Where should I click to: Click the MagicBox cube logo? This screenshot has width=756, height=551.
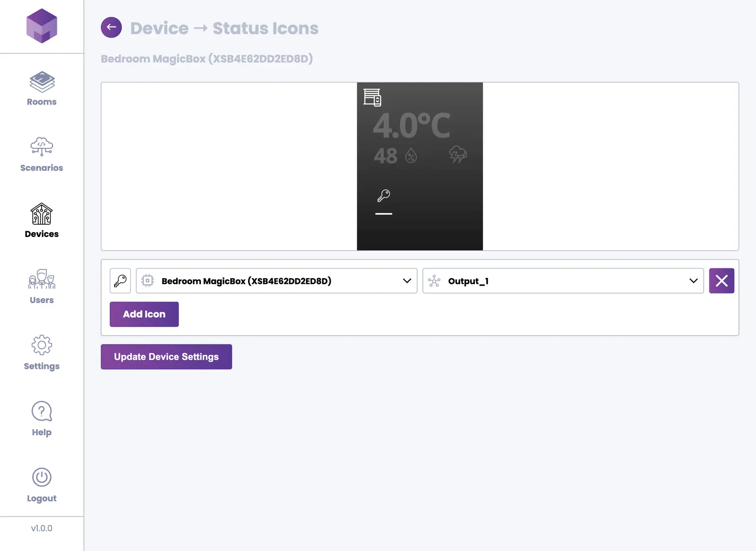(x=42, y=26)
